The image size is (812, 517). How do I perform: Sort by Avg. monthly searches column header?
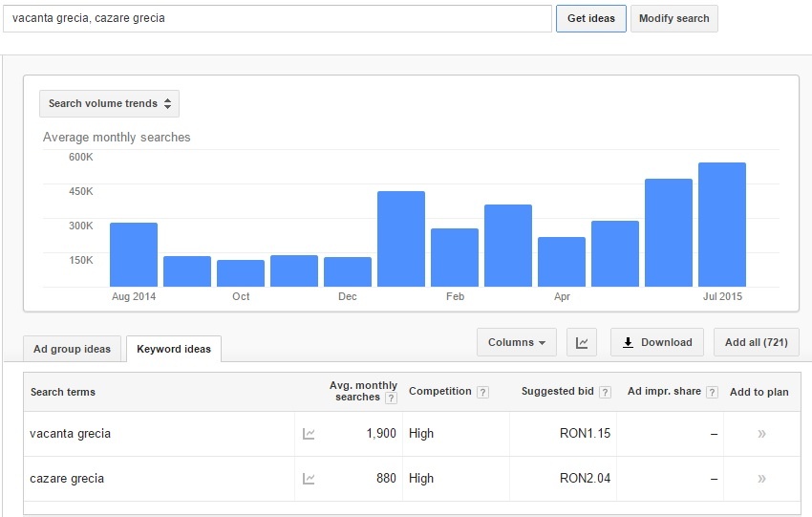point(363,392)
